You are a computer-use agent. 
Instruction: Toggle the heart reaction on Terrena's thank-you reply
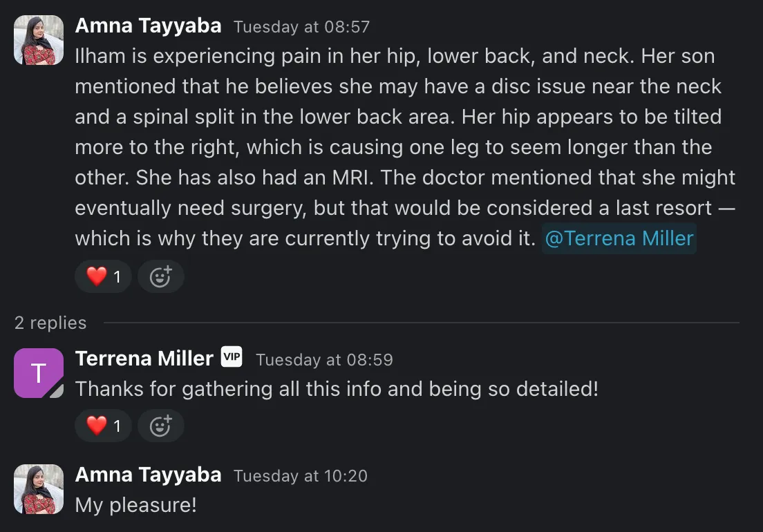click(103, 426)
